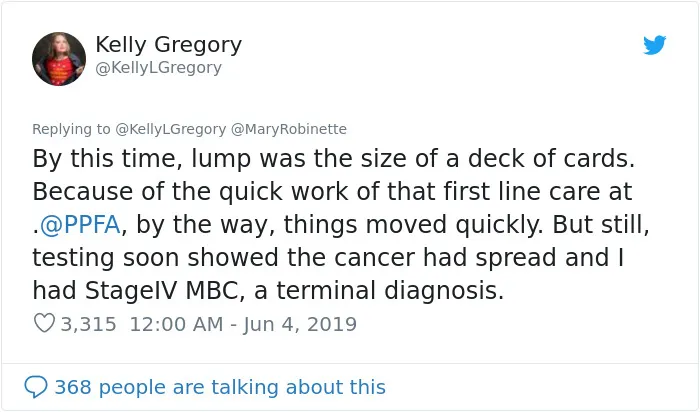Open Kelly Gregory's profile picture
The width and height of the screenshot is (700, 412).
[59, 59]
